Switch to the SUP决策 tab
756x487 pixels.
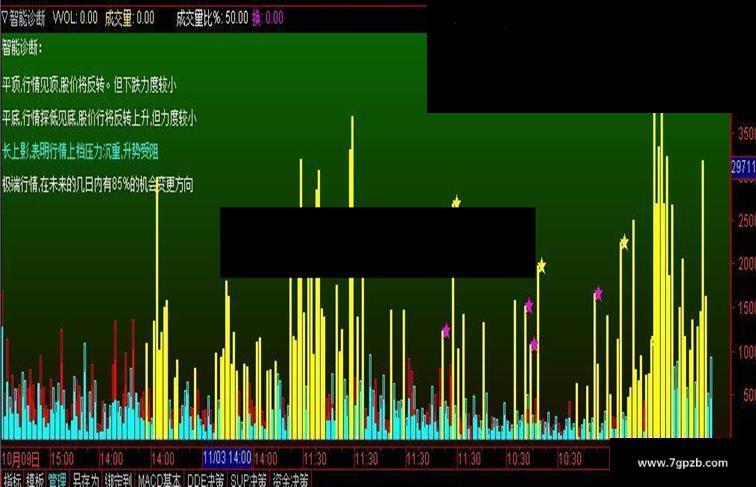pyautogui.click(x=248, y=480)
